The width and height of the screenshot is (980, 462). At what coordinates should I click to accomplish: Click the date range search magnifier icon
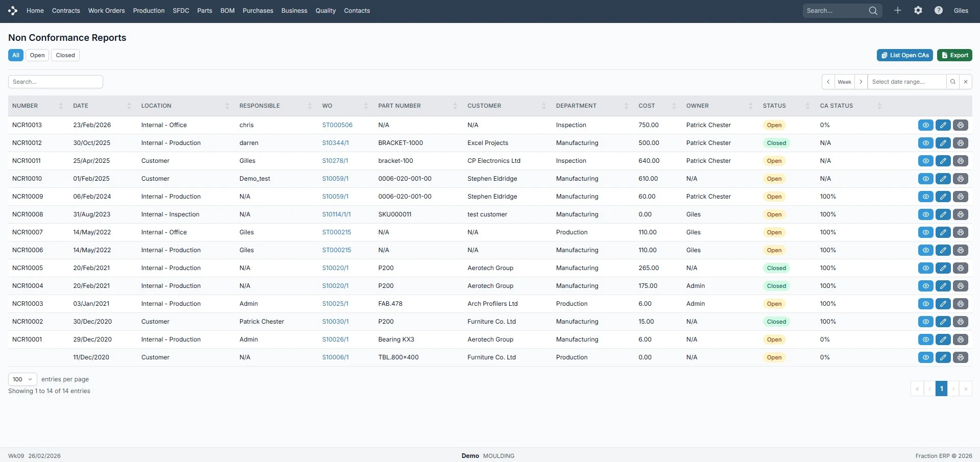pos(952,82)
